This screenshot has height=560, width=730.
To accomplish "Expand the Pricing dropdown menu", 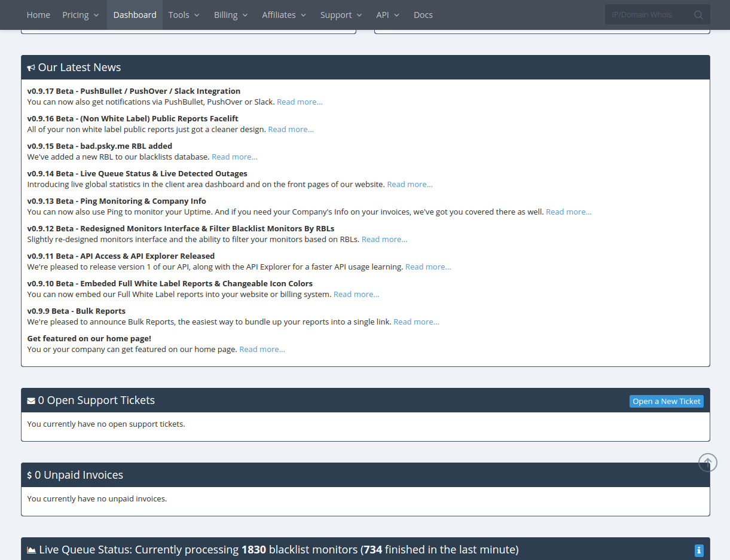I will point(81,15).
